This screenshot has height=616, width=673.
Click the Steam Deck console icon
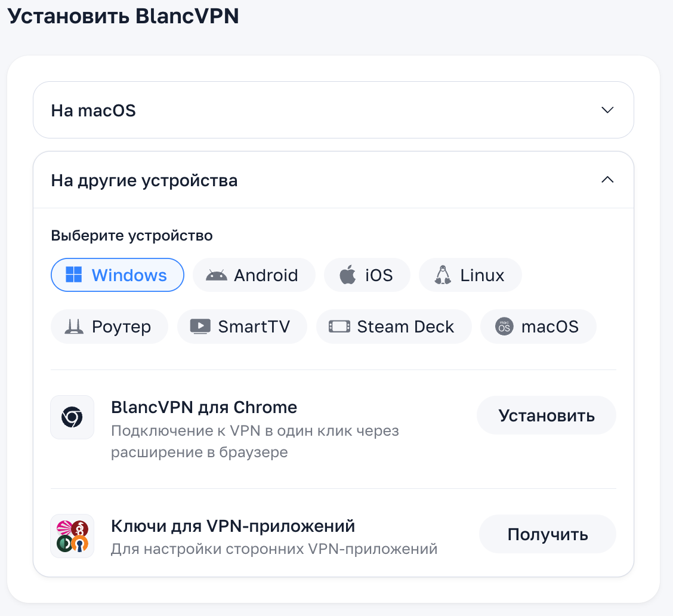pos(339,327)
